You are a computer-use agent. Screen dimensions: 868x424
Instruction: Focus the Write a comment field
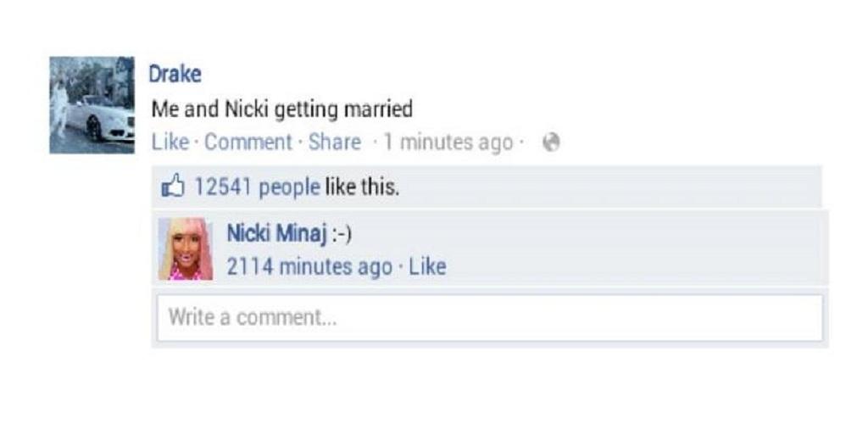pyautogui.click(x=490, y=318)
